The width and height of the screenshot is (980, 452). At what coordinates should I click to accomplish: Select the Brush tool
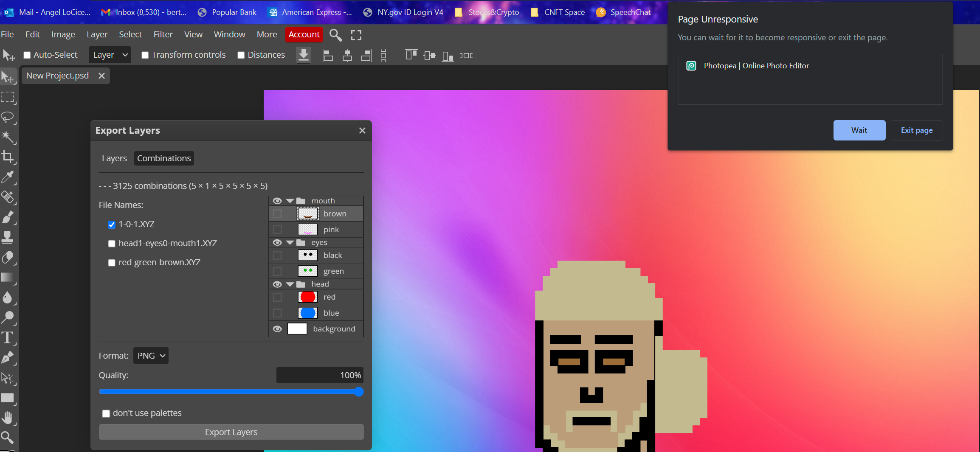coord(8,217)
